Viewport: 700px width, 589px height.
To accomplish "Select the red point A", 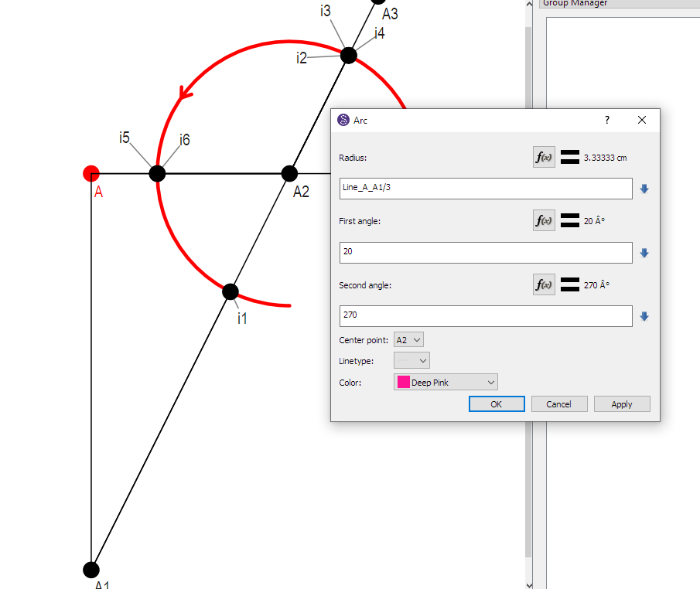I will pos(91,174).
